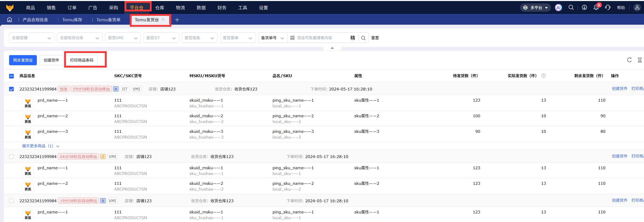Expand 展开更多商品 (1) link
The image size is (644, 222).
pos(40,146)
